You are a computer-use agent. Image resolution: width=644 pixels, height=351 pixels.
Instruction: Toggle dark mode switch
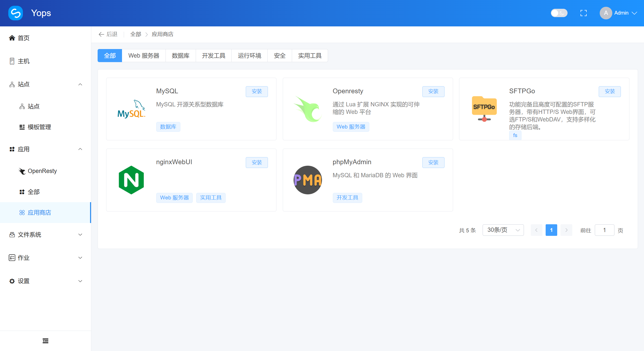coord(559,13)
